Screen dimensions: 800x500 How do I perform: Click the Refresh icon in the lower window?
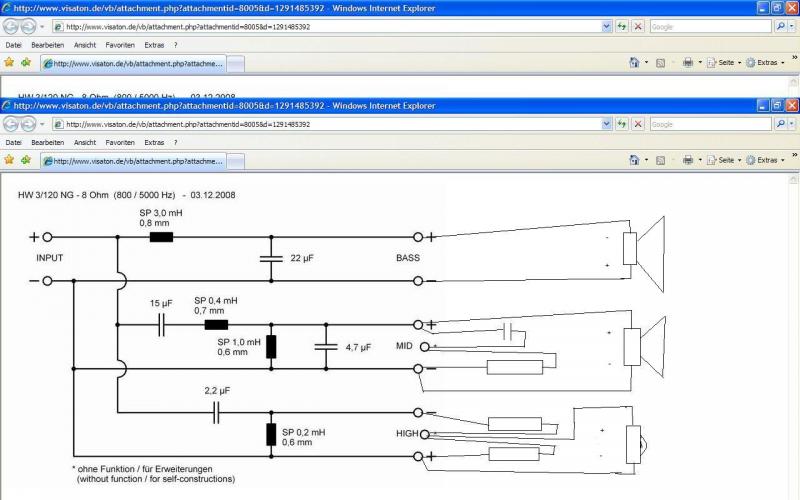(x=622, y=124)
